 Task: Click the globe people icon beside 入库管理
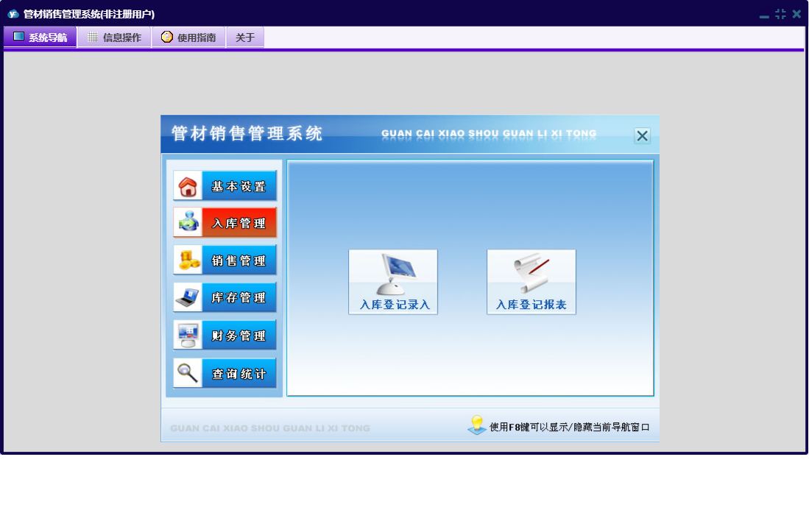(188, 223)
